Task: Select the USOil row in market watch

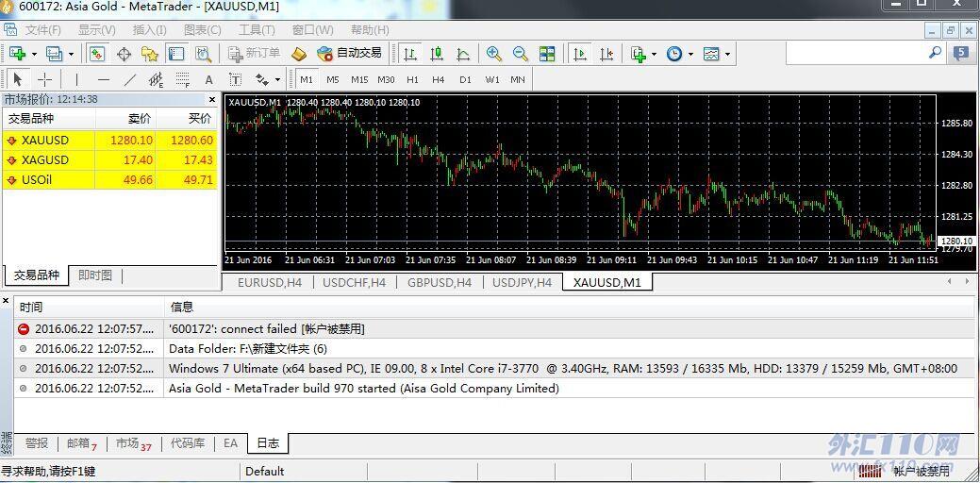Action: [x=110, y=180]
